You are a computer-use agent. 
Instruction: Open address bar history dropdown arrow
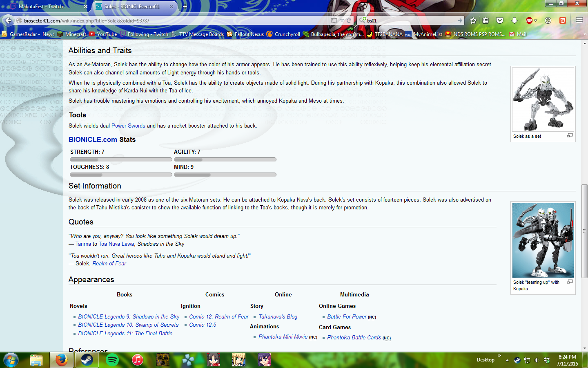coord(342,20)
